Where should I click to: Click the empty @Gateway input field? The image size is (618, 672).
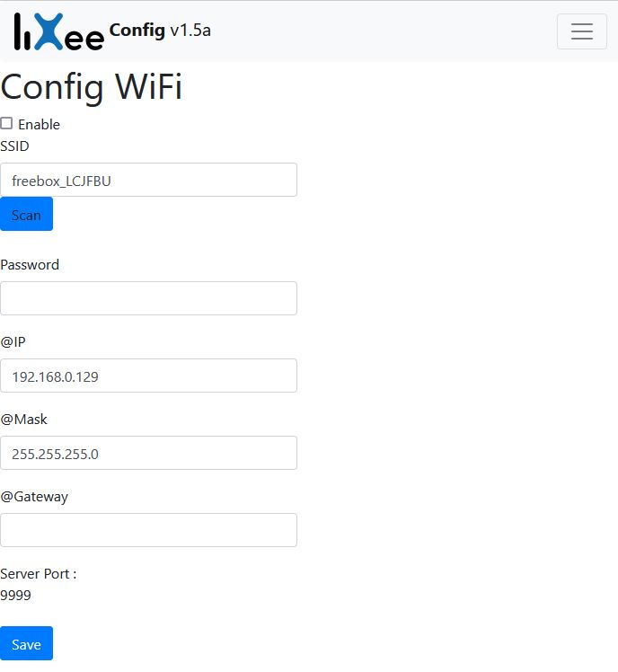coord(148,530)
